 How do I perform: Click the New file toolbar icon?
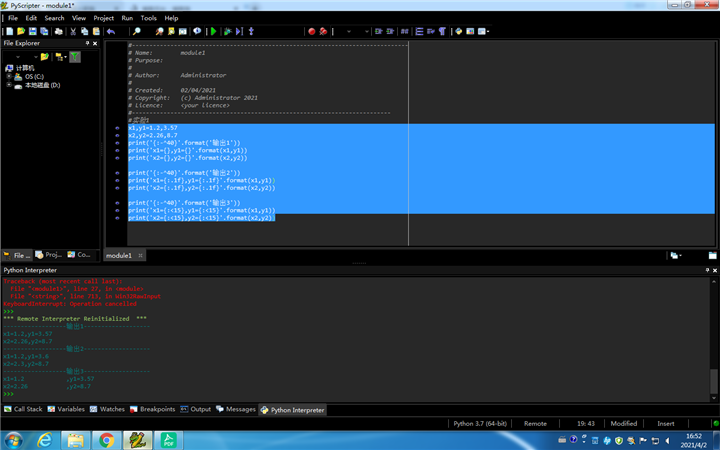click(10, 31)
